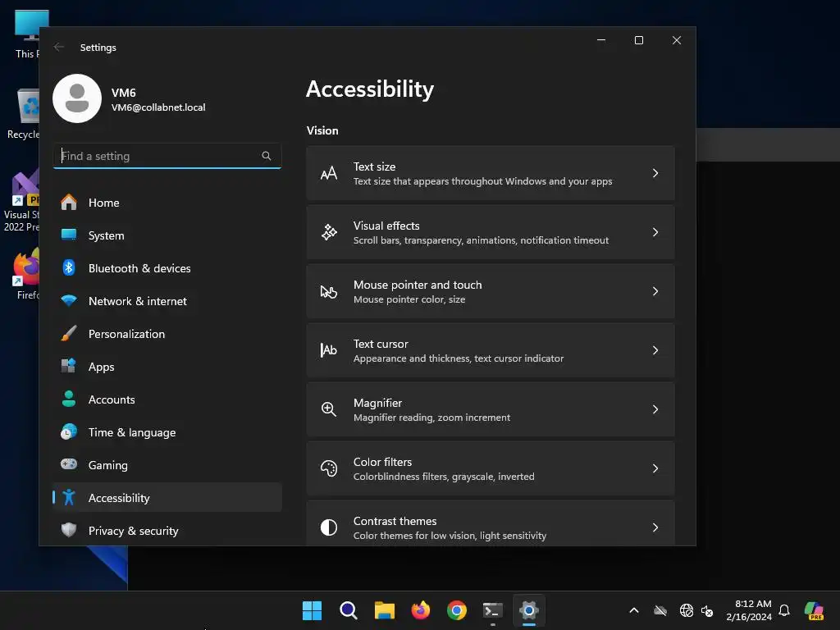The height and width of the screenshot is (630, 840).
Task: Click VM6@collabnet.local account email
Action: (x=158, y=107)
